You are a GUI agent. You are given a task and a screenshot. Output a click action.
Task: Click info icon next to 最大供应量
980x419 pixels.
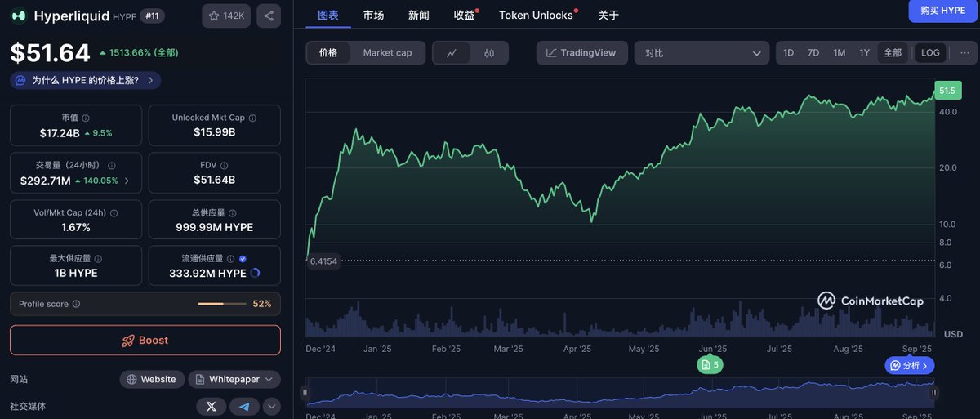[97, 258]
